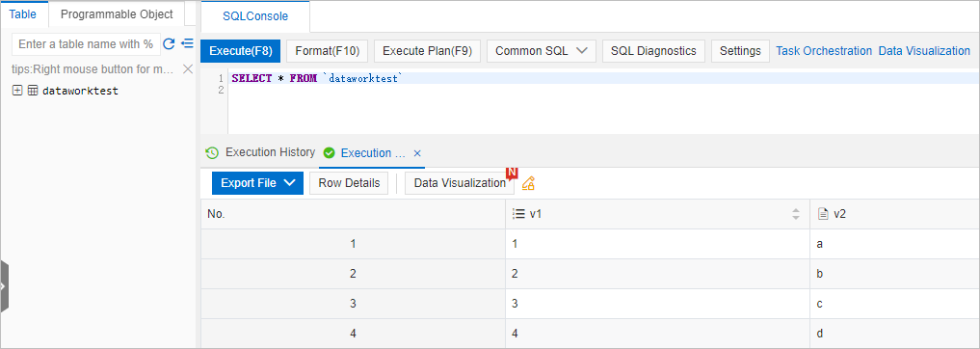
Task: Select v1 cell with value 3
Action: (657, 304)
